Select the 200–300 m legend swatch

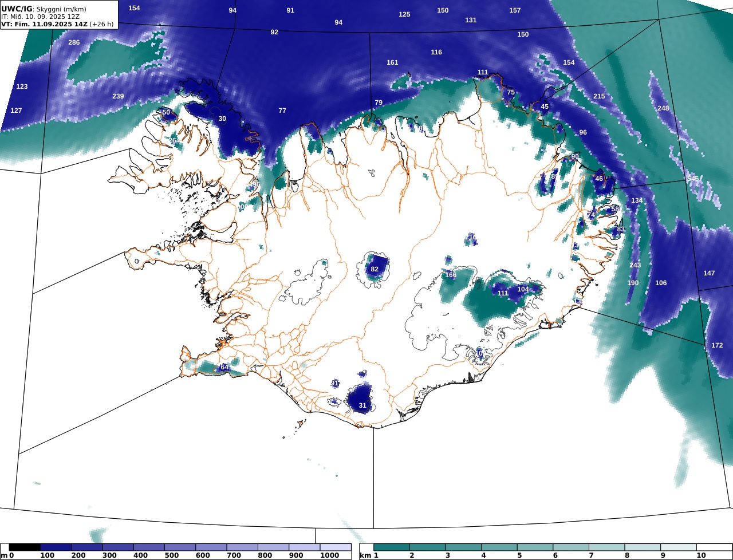(86, 547)
